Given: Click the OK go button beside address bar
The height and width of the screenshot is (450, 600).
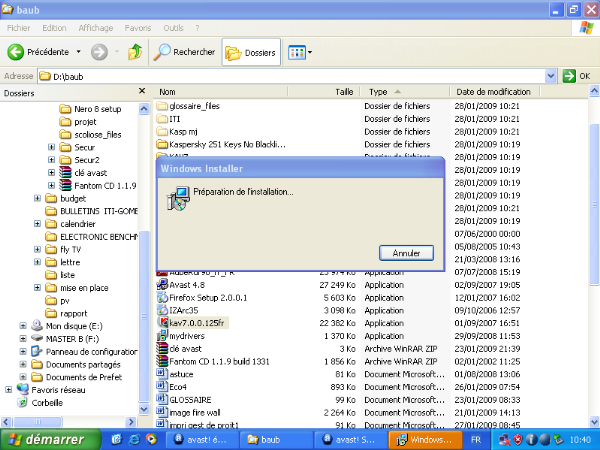Looking at the screenshot, I should click(576, 75).
